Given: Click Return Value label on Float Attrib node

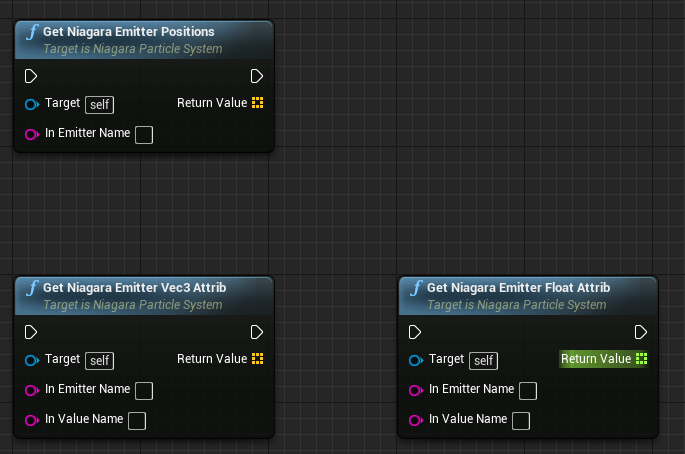Looking at the screenshot, I should [x=596, y=359].
